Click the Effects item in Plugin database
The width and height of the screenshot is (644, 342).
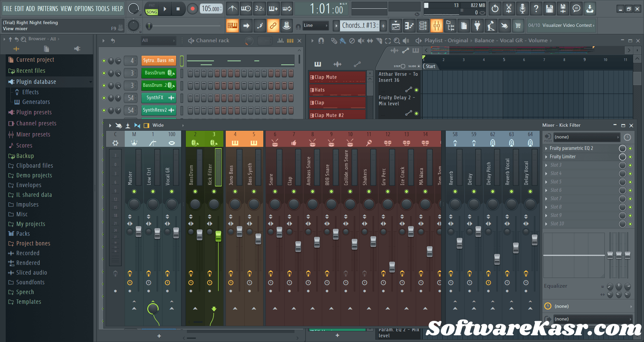(x=30, y=92)
